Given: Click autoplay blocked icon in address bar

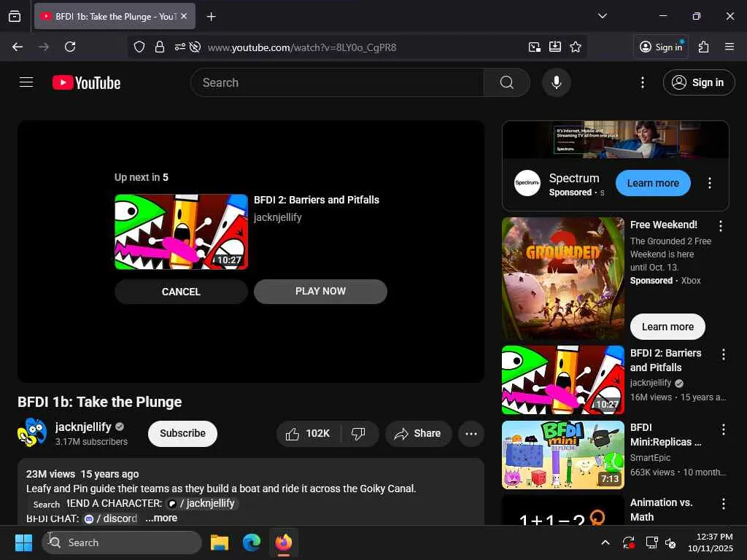Looking at the screenshot, I should pyautogui.click(x=194, y=47).
